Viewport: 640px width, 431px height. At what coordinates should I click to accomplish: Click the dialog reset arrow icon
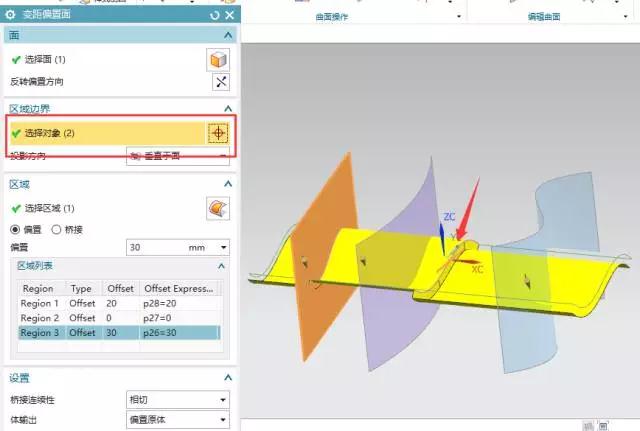[214, 15]
